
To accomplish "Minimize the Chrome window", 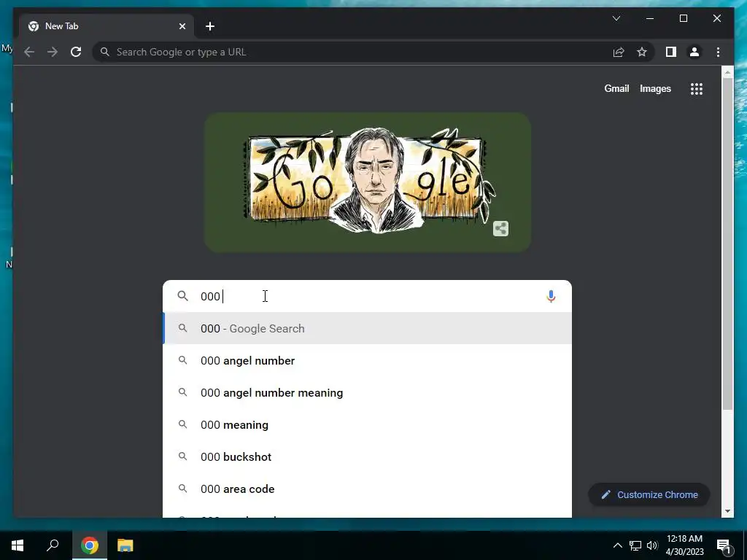I will click(x=650, y=18).
